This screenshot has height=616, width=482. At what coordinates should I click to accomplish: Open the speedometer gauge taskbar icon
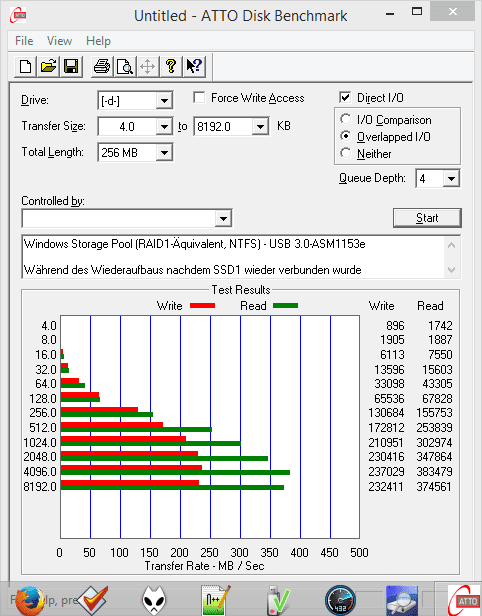(340, 600)
